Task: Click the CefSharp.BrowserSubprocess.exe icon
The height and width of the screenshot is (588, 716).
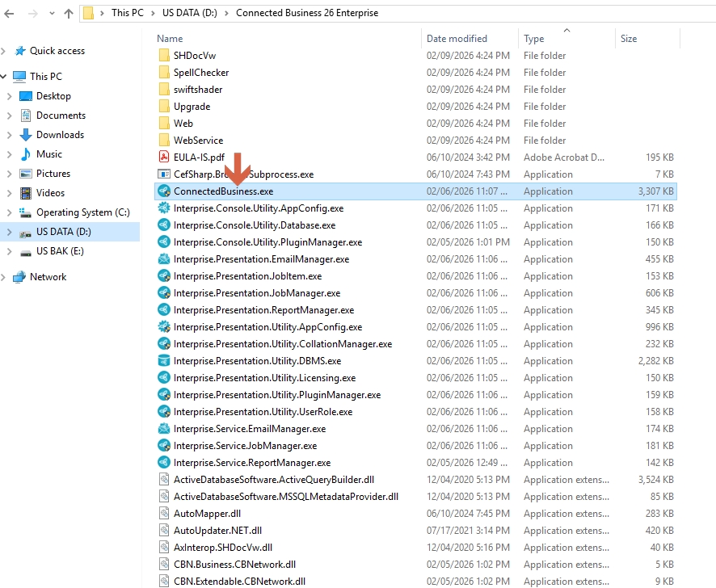Action: (x=164, y=174)
